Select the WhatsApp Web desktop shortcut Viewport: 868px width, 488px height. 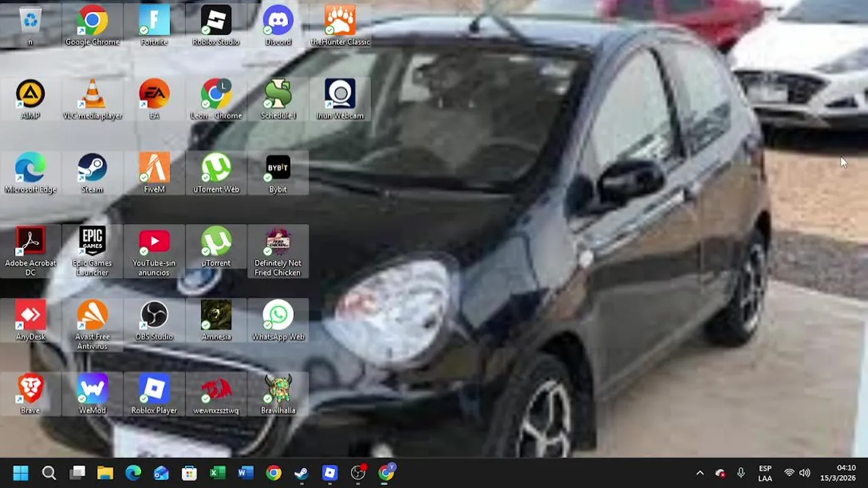pyautogui.click(x=278, y=321)
